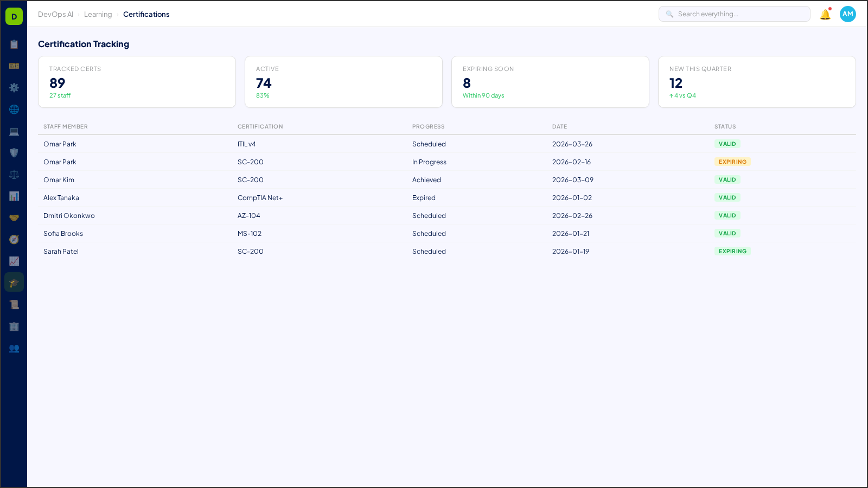This screenshot has width=868, height=488.
Task: Open the AM profile avatar
Action: click(x=847, y=14)
